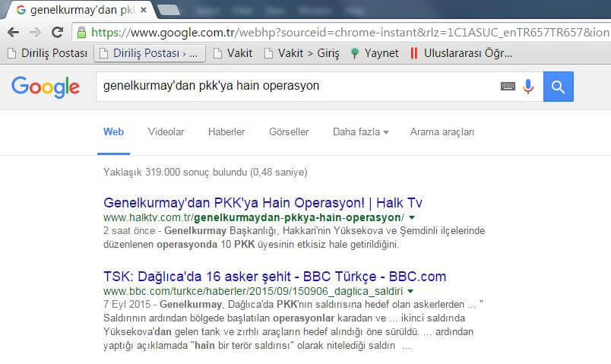This screenshot has height=364, width=611.
Task: Click the browser back arrow
Action: tap(14, 33)
